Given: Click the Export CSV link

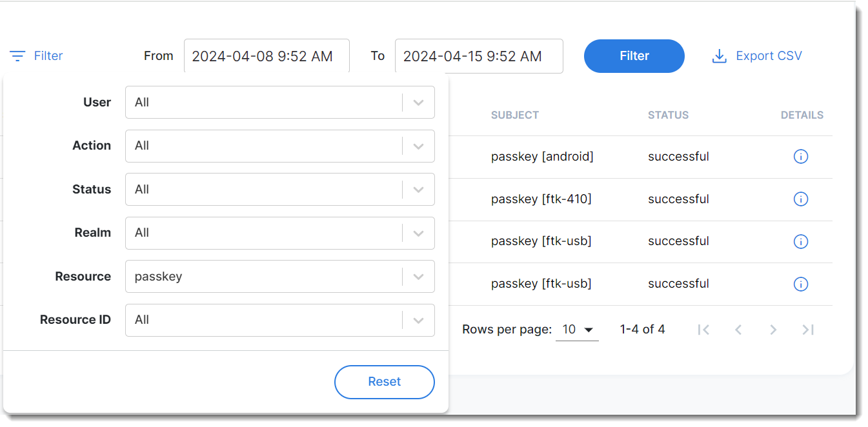Looking at the screenshot, I should pyautogui.click(x=769, y=56).
